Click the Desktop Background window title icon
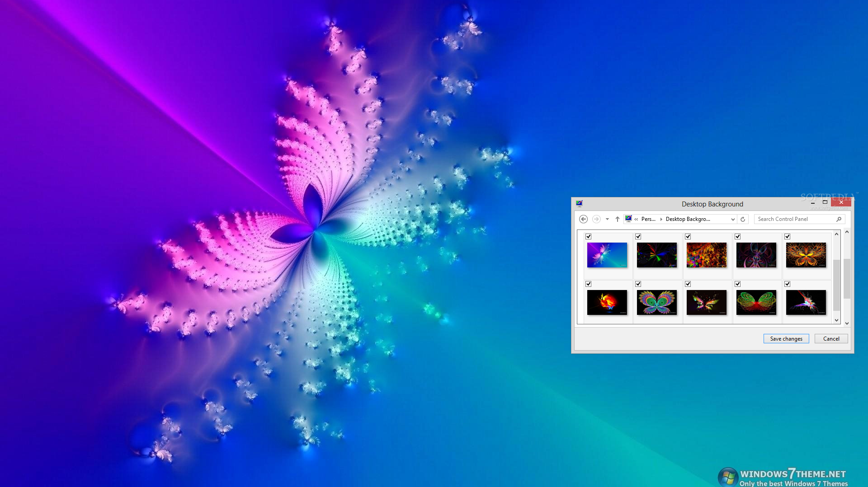The width and height of the screenshot is (868, 487). tap(579, 204)
